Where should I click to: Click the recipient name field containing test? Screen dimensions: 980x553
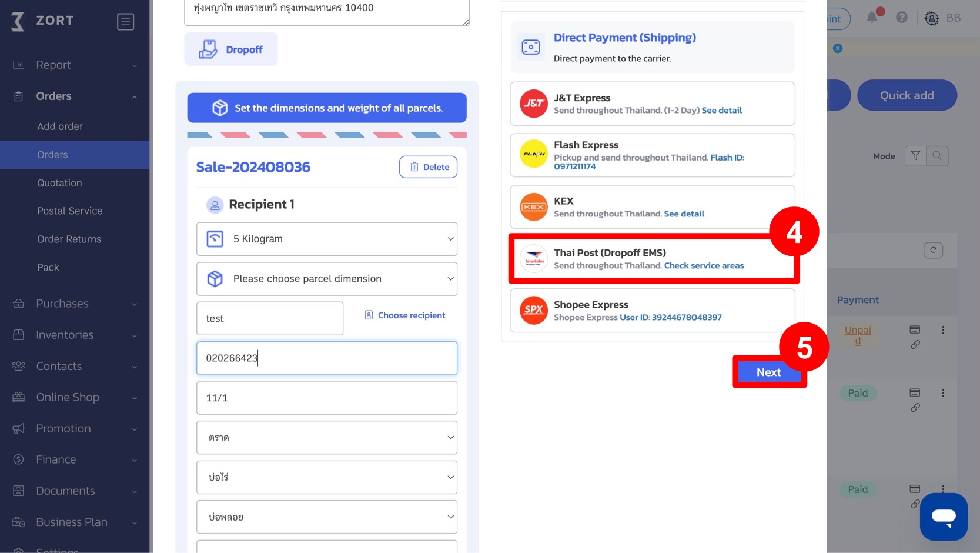coord(270,318)
